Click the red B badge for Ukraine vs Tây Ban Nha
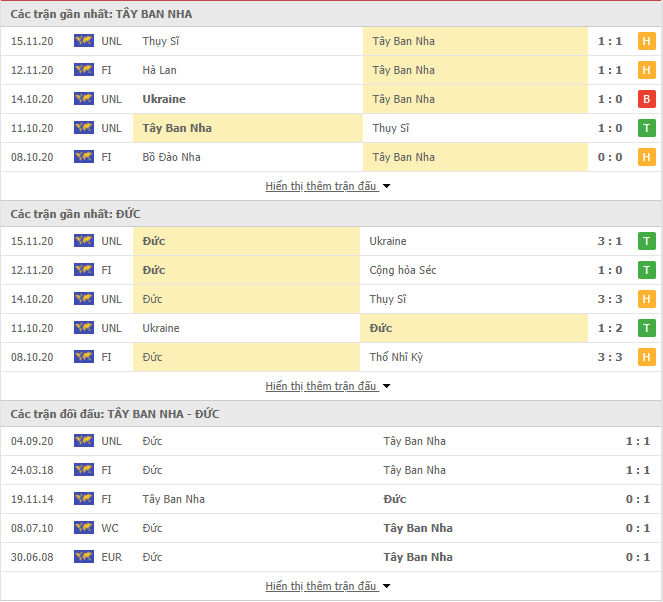This screenshot has height=602, width=663. click(647, 99)
